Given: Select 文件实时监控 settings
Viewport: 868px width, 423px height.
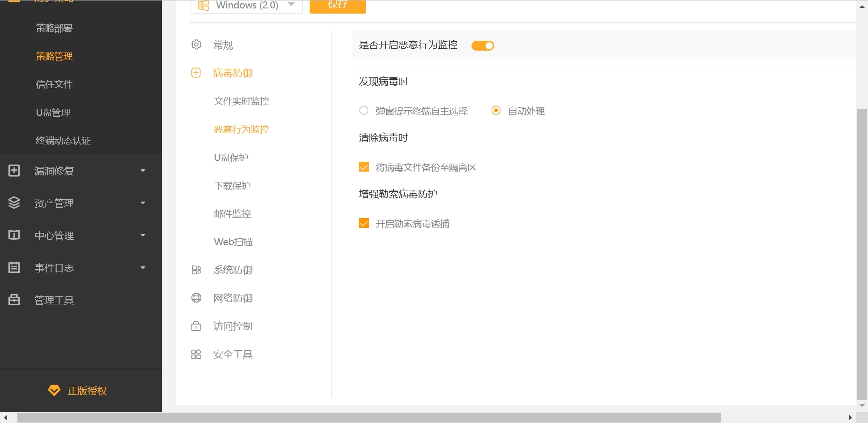Looking at the screenshot, I should tap(242, 101).
